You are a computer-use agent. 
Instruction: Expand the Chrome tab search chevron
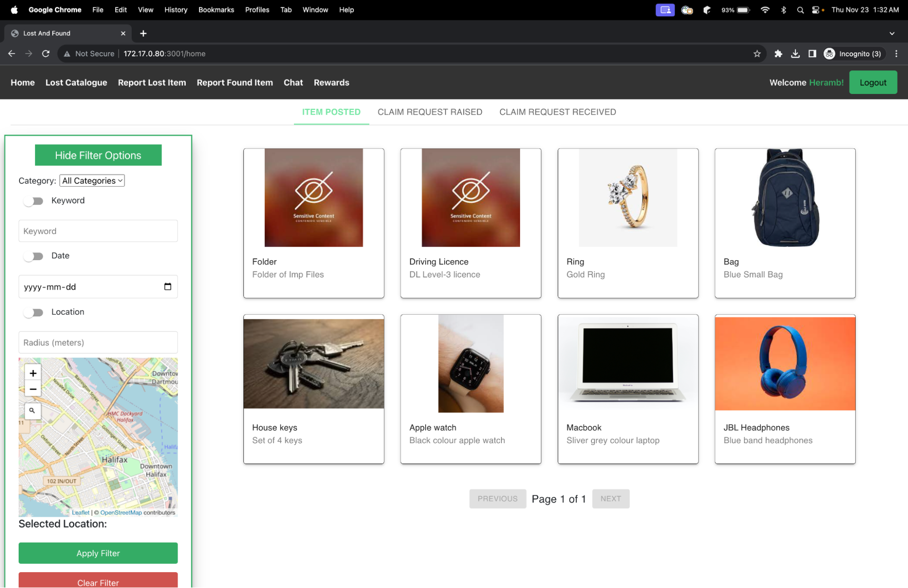[x=892, y=33]
